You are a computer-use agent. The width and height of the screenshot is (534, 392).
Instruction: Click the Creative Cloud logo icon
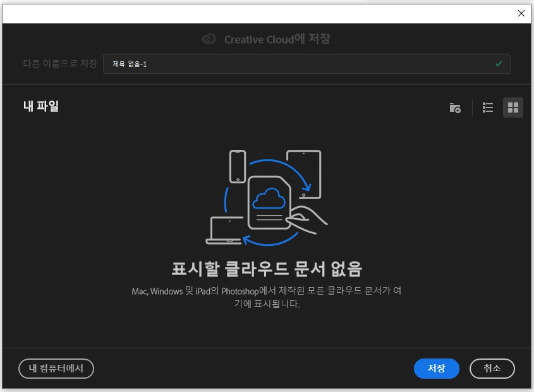click(209, 39)
